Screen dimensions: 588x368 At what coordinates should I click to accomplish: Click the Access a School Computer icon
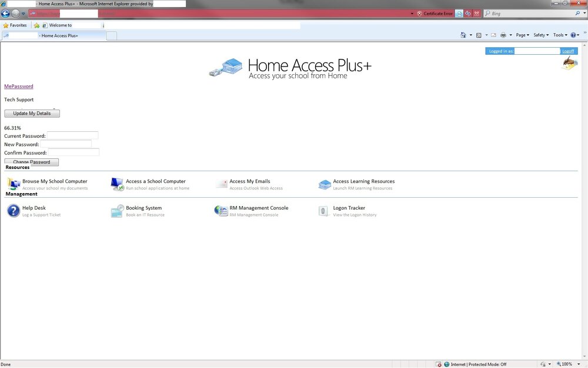[x=117, y=184]
